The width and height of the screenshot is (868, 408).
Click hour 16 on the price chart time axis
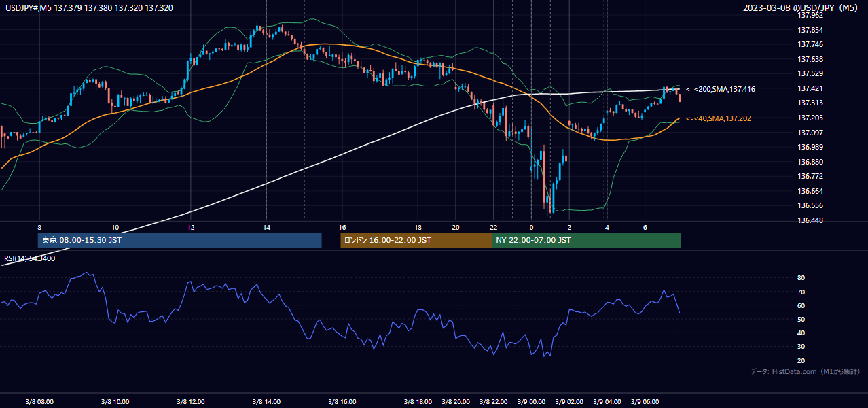[x=342, y=227]
